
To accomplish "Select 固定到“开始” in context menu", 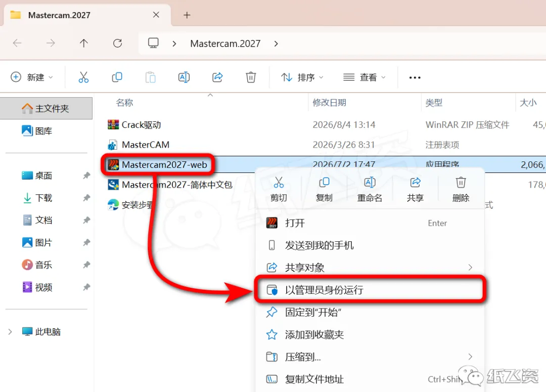I will (x=370, y=312).
